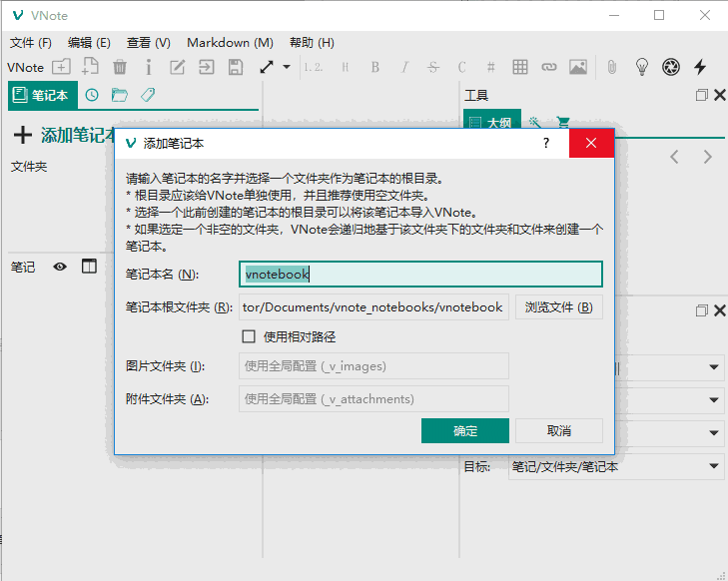728x581 pixels.
Task: Toggle the expand mode arrows icon
Action: pos(267,67)
